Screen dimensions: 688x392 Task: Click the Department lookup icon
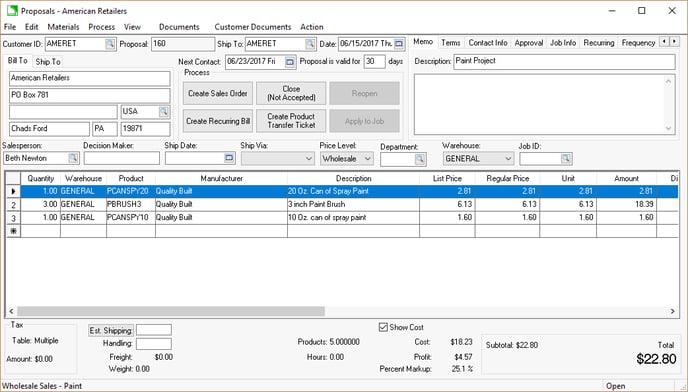[420, 159]
